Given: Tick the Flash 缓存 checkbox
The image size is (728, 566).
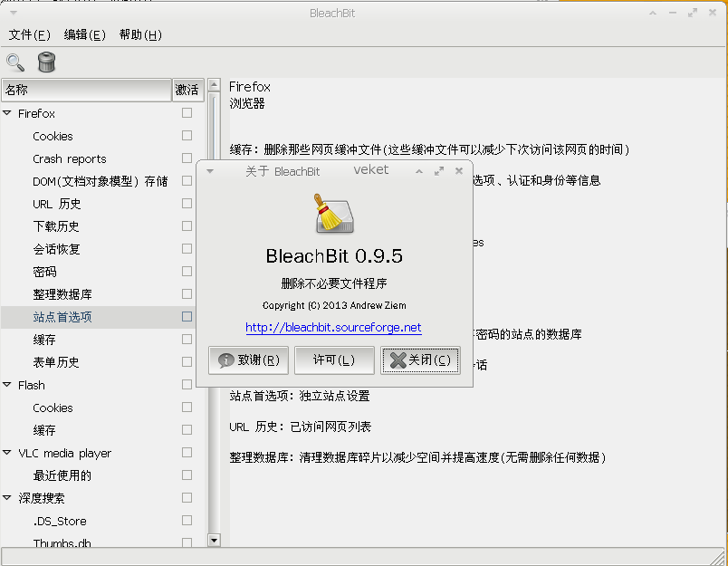Looking at the screenshot, I should coord(187,430).
